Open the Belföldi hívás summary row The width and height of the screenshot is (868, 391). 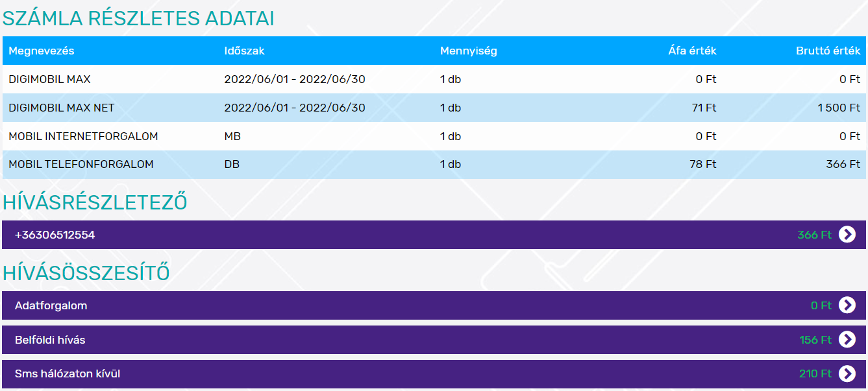[434, 340]
